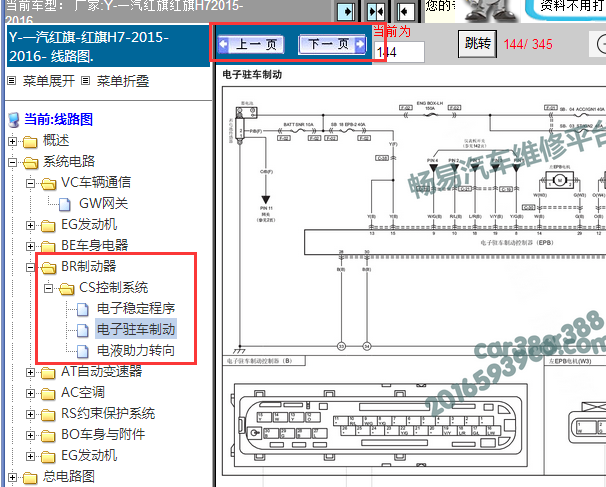Image resolution: width=606 pixels, height=487 pixels.
Task: Click the BR制动器 folder icon
Action: pyautogui.click(x=48, y=267)
